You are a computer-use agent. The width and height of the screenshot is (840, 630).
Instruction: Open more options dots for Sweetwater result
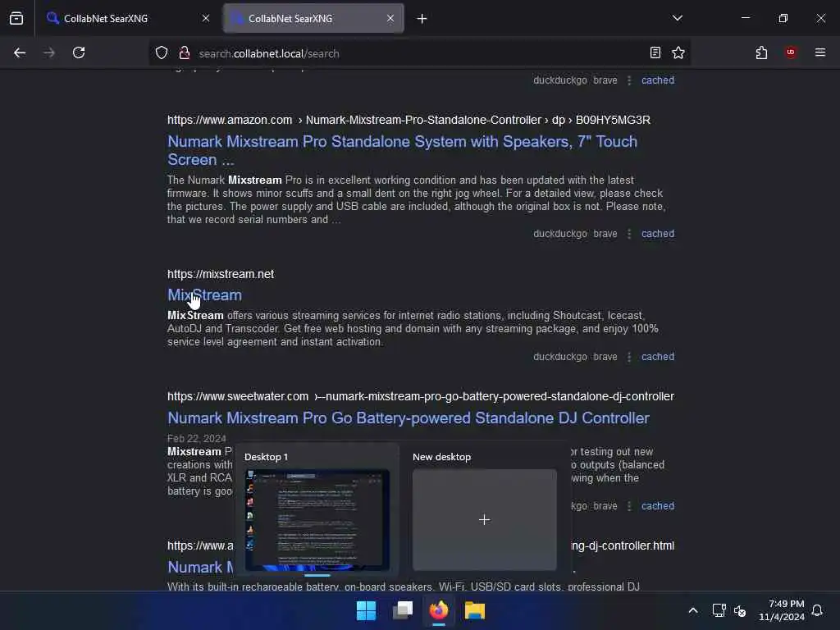click(629, 505)
